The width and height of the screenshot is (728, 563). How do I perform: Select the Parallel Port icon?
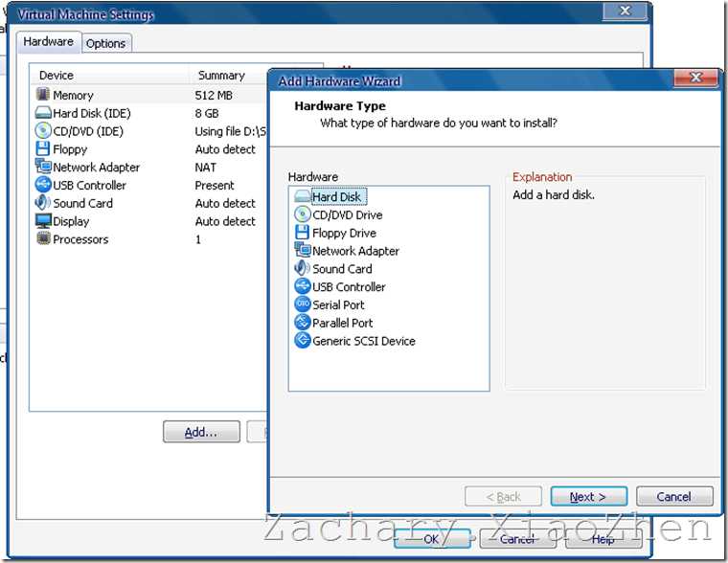pos(303,322)
